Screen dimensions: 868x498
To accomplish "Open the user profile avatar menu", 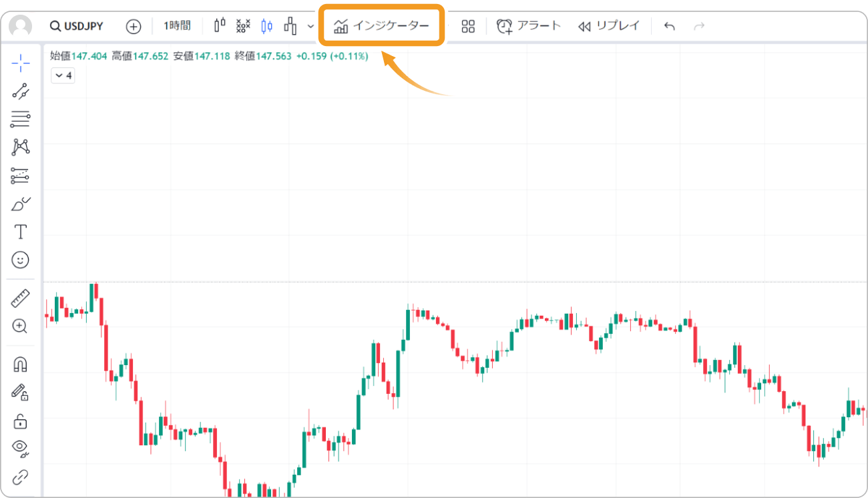I will click(21, 26).
